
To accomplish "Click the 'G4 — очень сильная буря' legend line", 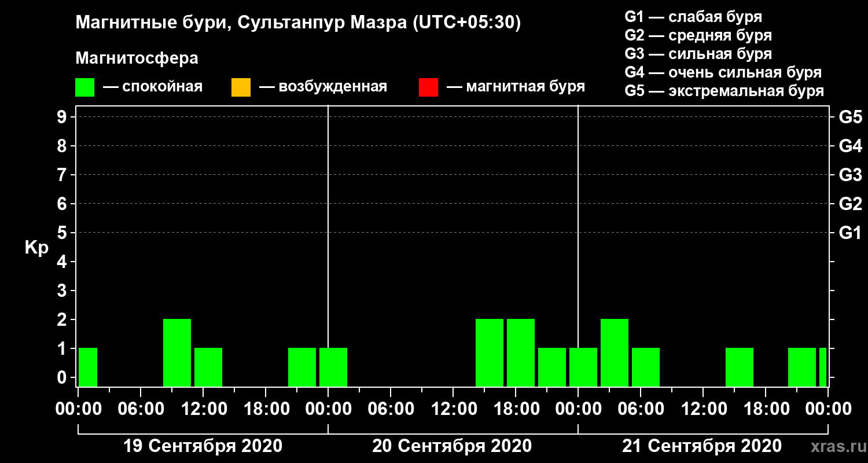I will click(723, 72).
